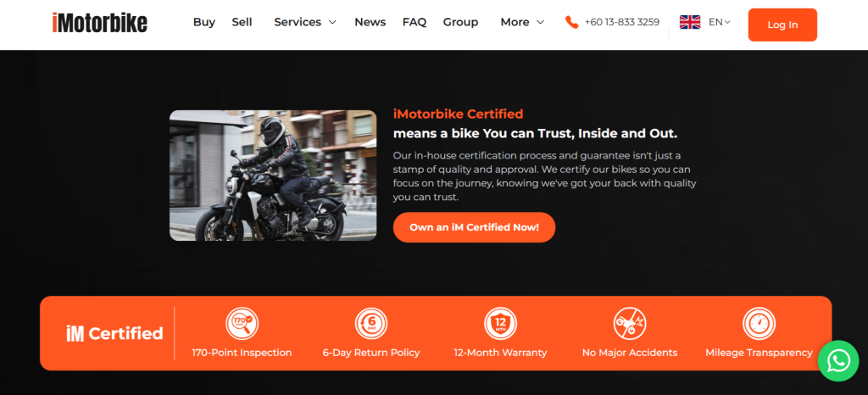Click Own an iM Certified Now button
Image resolution: width=868 pixels, height=395 pixels.
click(474, 227)
